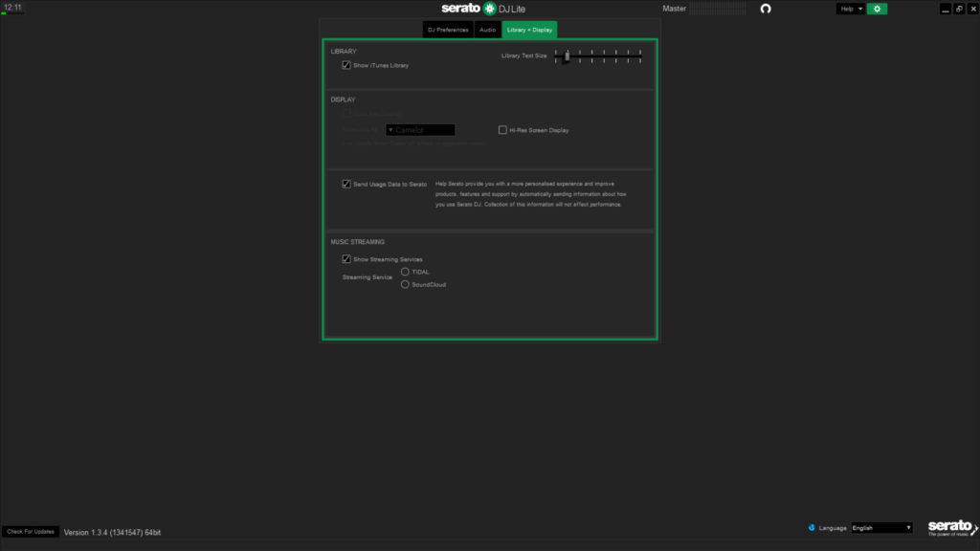
Task: Select TIDAL as streaming service
Action: [x=405, y=272]
